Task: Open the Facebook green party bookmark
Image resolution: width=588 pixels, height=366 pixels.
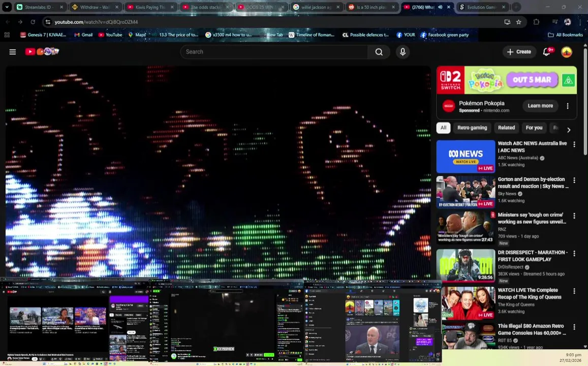Action: coord(444,35)
